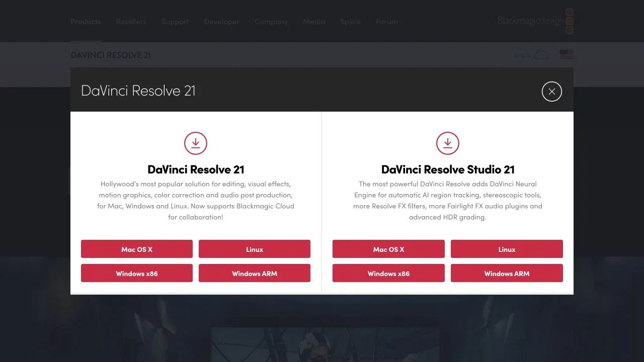Download Resolve Studio 21 for Windows x86
644x362 pixels.
tap(388, 273)
